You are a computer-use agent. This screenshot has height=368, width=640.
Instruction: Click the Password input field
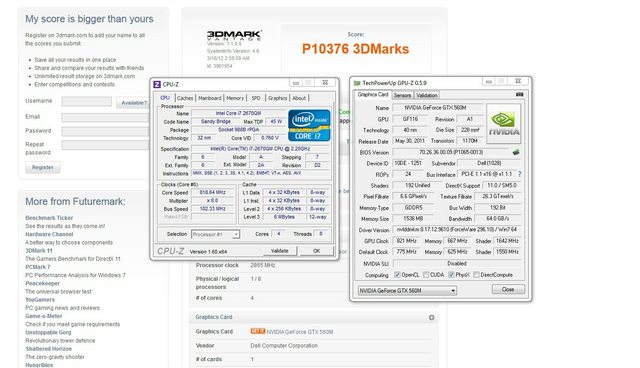pyautogui.click(x=105, y=131)
